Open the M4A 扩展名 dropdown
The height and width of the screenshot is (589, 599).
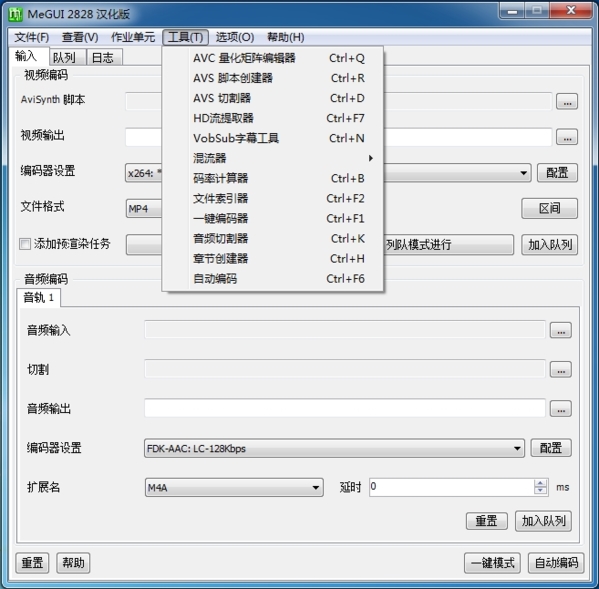click(x=234, y=487)
